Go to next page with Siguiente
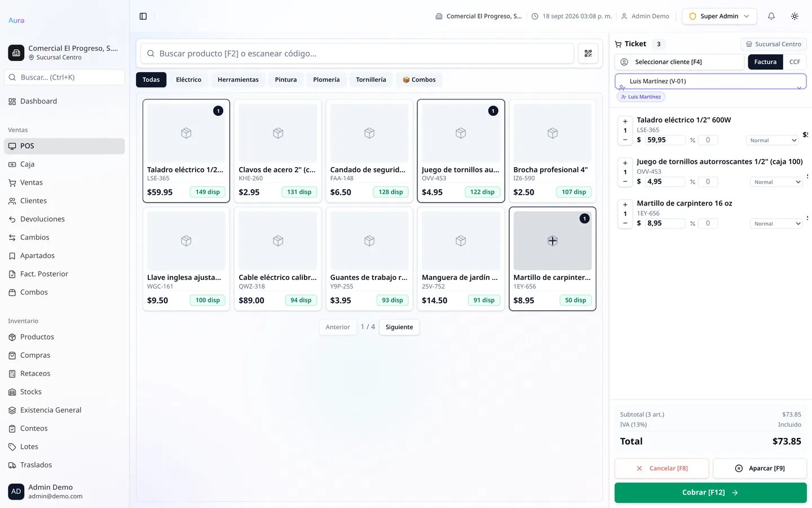Image resolution: width=812 pixels, height=508 pixels. click(399, 327)
